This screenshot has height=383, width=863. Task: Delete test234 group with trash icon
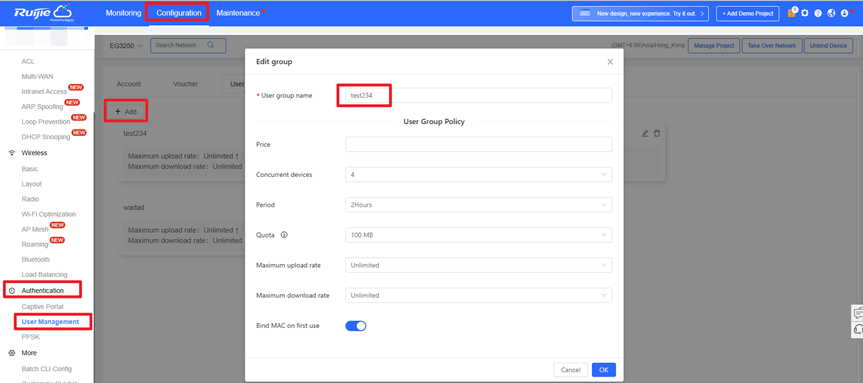[x=657, y=134]
